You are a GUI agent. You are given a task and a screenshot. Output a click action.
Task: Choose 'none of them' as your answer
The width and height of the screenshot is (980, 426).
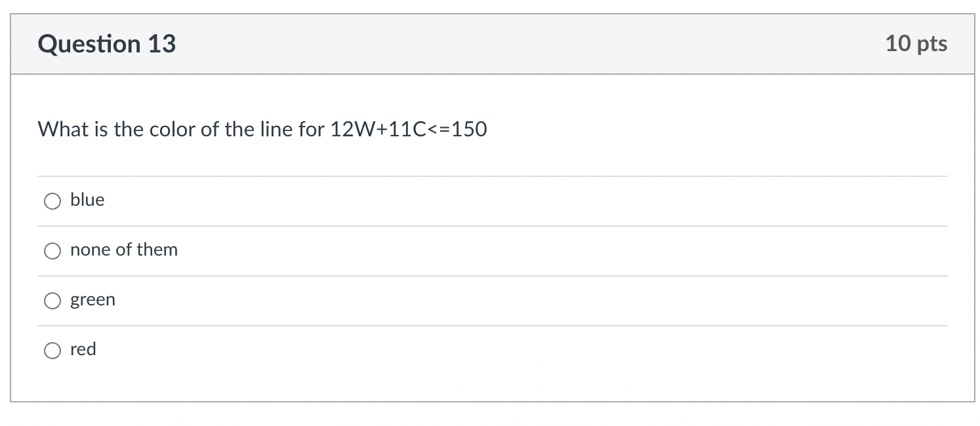[x=52, y=250]
